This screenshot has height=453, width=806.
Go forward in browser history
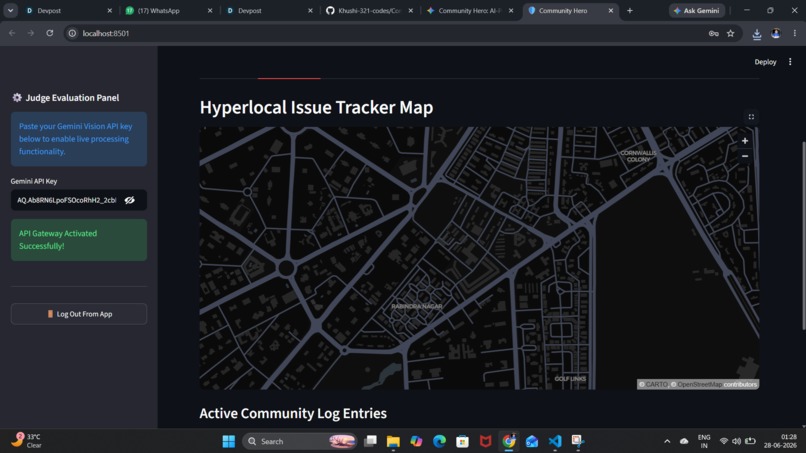[x=31, y=33]
